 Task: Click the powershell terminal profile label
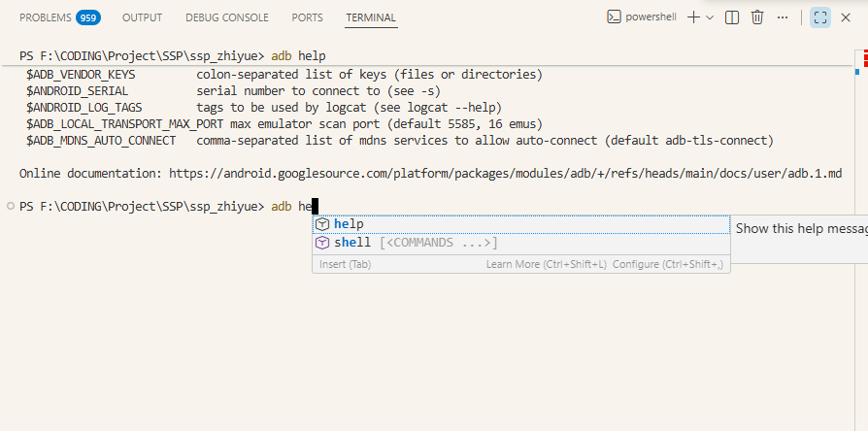click(x=651, y=17)
